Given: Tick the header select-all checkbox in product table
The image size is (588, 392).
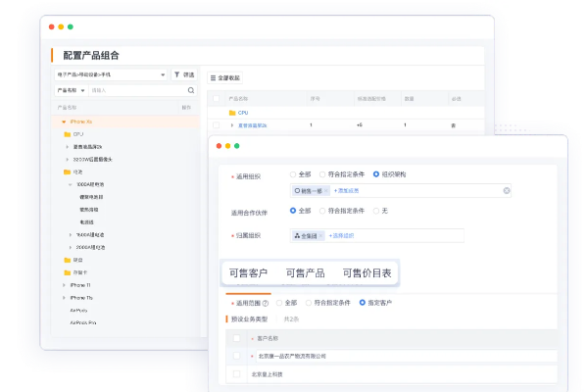Looking at the screenshot, I should (x=216, y=99).
